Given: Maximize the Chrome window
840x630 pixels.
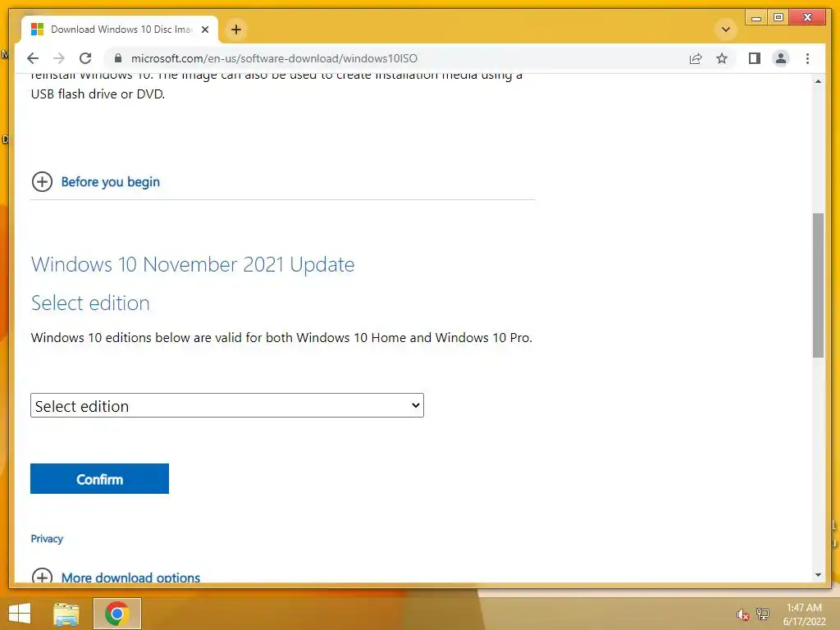Looking at the screenshot, I should point(778,18).
